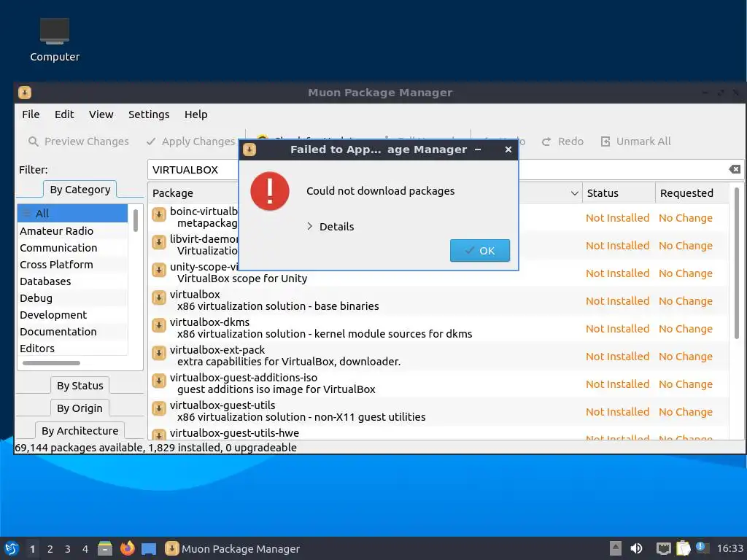This screenshot has width=747, height=560.
Task: Click Apply Changes toolbar button
Action: pyautogui.click(x=190, y=141)
